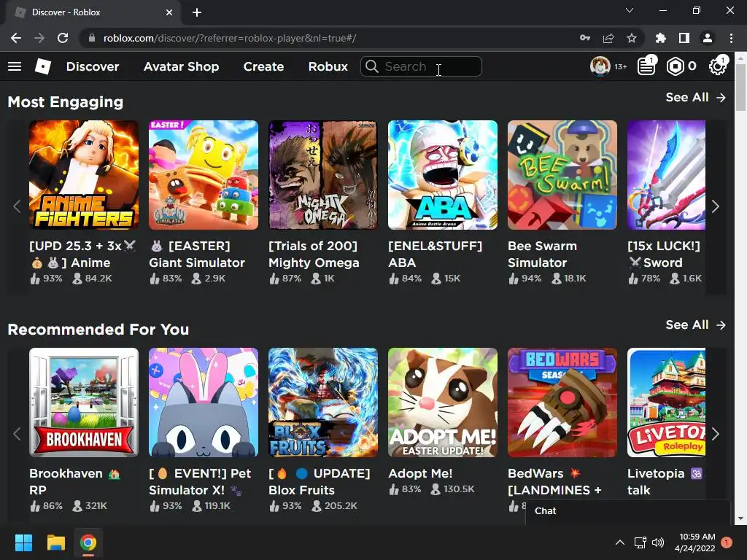747x560 pixels.
Task: Open the taskbar clock and date
Action: [x=695, y=542]
